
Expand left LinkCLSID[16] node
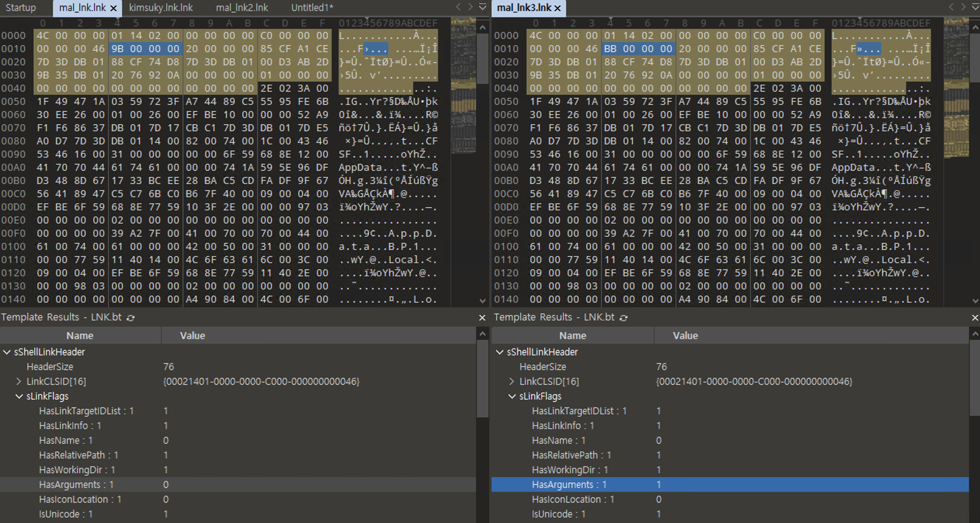[x=19, y=381]
